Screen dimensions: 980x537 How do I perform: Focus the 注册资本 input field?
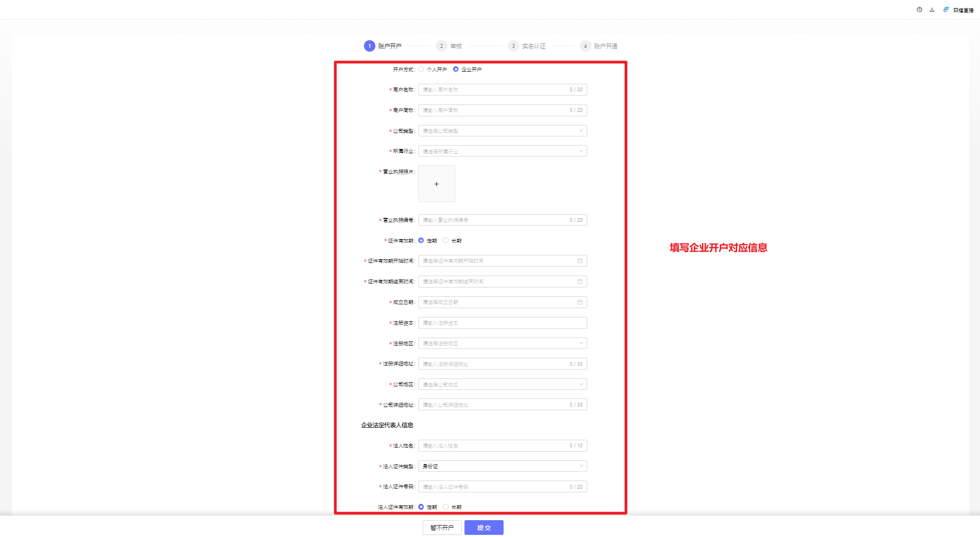(x=502, y=323)
